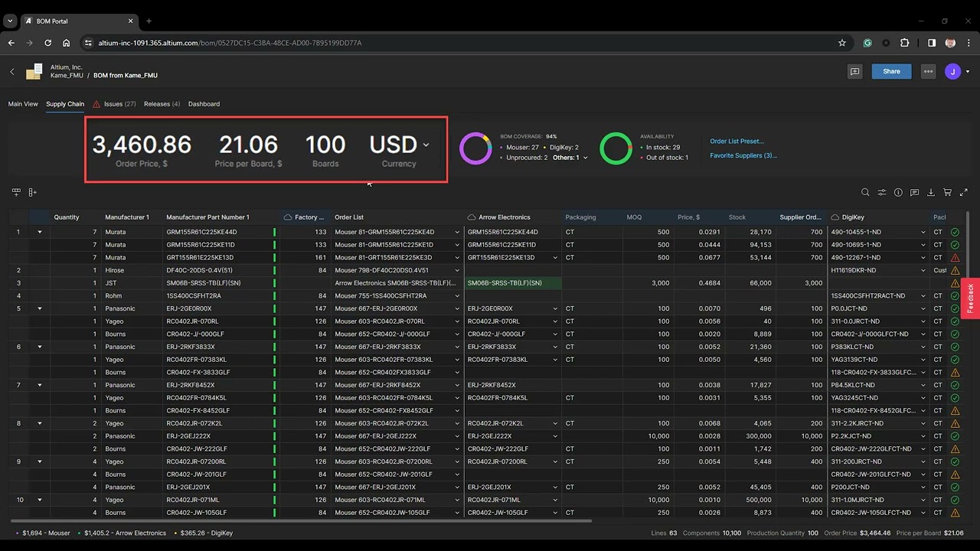This screenshot has height=551, width=980.
Task: Open the Releases (4) tab
Action: tap(162, 104)
